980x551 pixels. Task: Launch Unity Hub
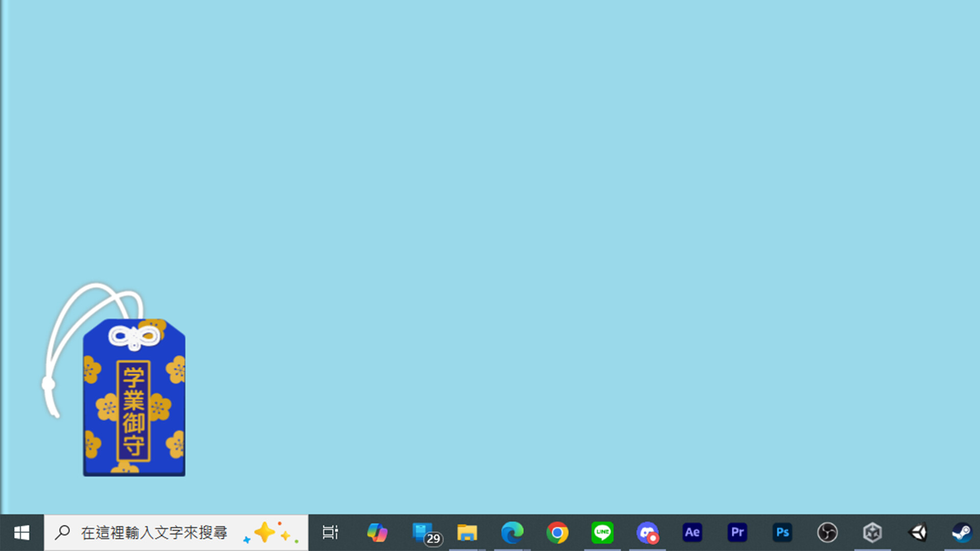tap(872, 533)
